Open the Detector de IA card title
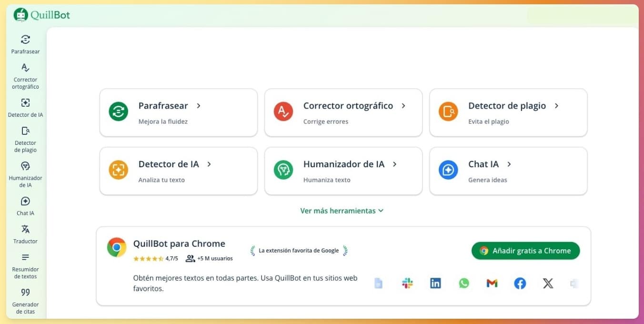The image size is (644, 324). [x=169, y=164]
